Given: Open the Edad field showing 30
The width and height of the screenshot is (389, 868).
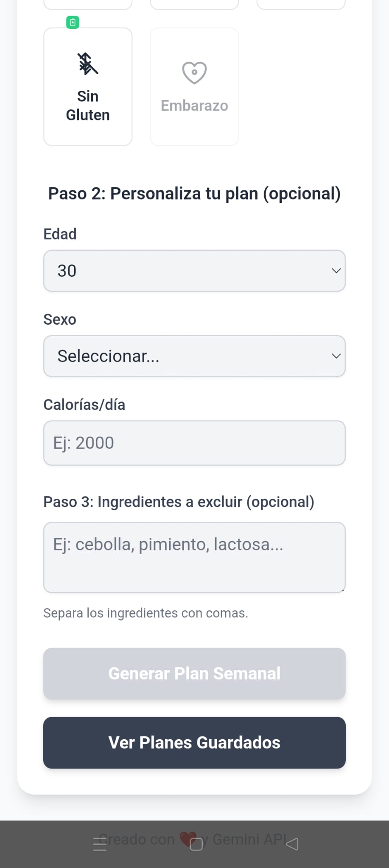Looking at the screenshot, I should 187,271.
